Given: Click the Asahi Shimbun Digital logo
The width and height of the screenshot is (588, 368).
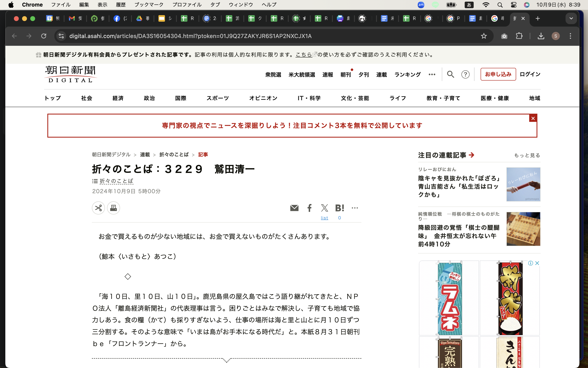Looking at the screenshot, I should tap(70, 74).
